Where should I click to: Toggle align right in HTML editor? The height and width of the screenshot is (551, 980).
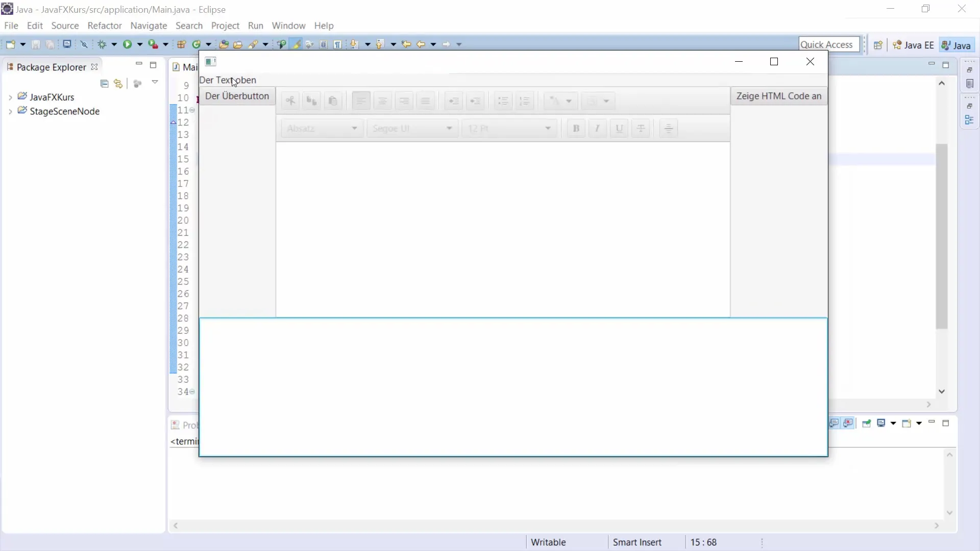pos(404,101)
